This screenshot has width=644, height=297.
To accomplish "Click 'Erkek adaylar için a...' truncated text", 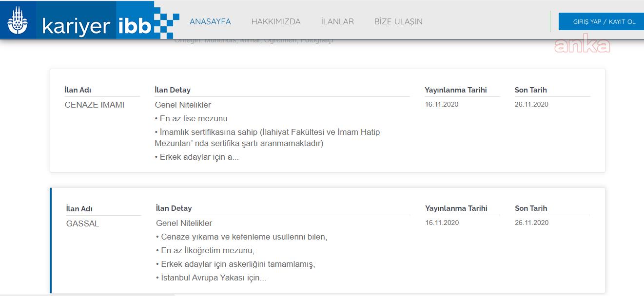I will pyautogui.click(x=197, y=157).
